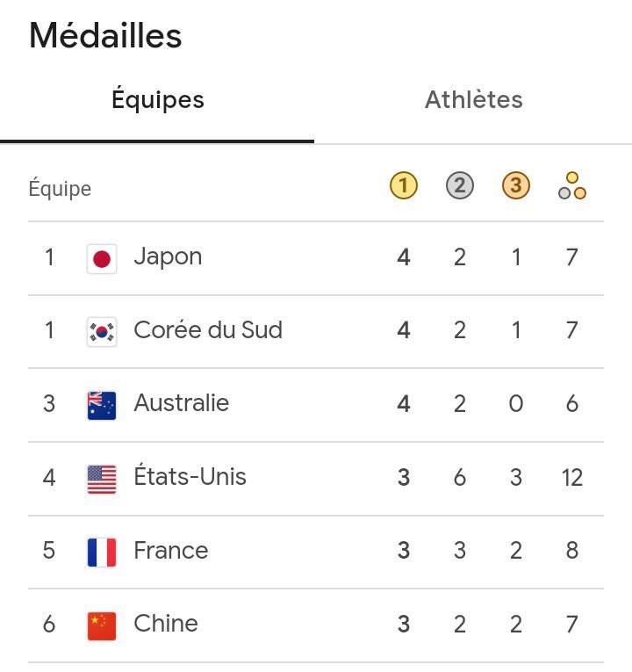Switch to the Athlètes tab
Image resolution: width=632 pixels, height=672 pixels.
pos(473,100)
